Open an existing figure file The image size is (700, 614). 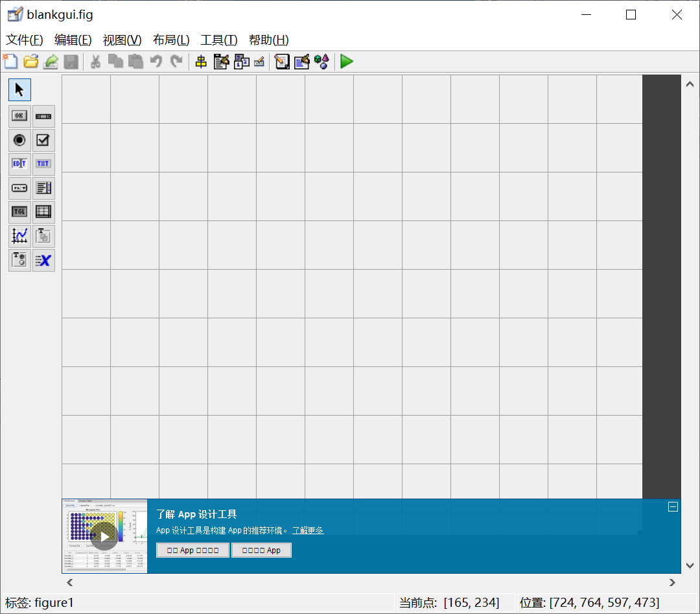point(31,61)
